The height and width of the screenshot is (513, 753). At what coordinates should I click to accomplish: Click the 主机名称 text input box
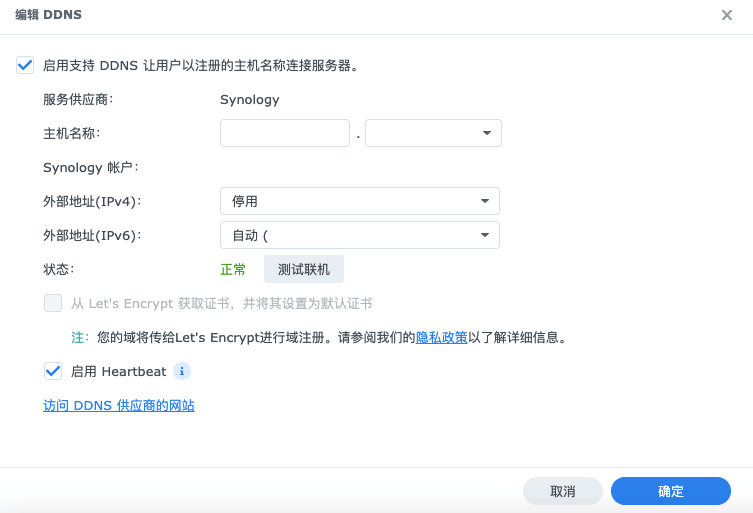click(x=284, y=133)
